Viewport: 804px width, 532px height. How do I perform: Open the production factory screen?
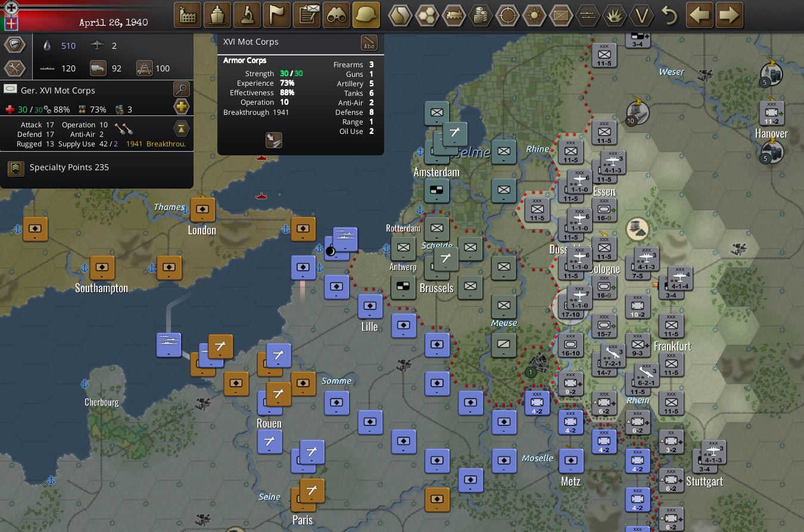click(x=188, y=15)
